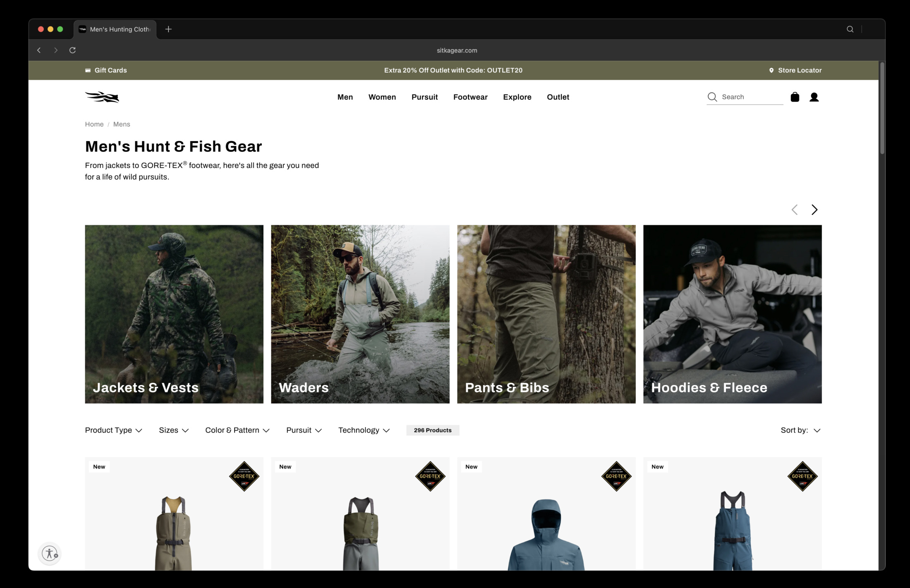Go back in category carousel with left arrow
Viewport: 910px width, 588px height.
(x=794, y=210)
